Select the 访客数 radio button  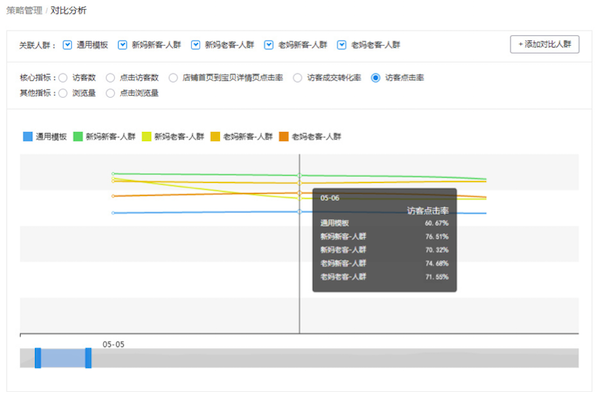(63, 78)
